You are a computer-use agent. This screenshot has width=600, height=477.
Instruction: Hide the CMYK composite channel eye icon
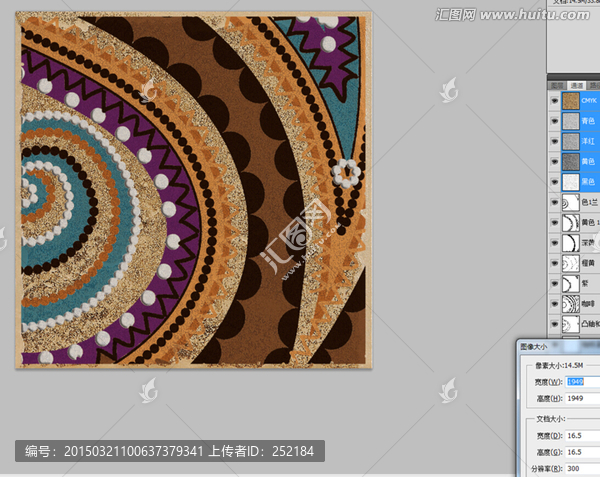click(x=554, y=101)
